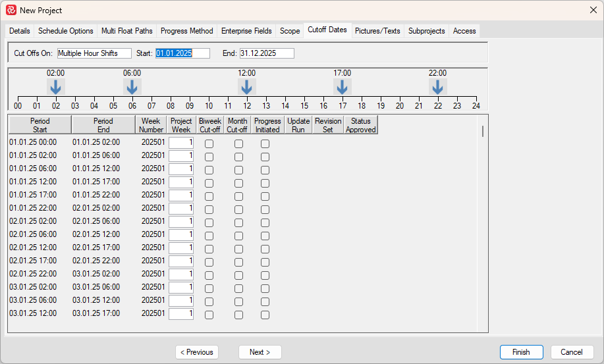
Task: Click the New Project app icon
Action: (x=11, y=10)
